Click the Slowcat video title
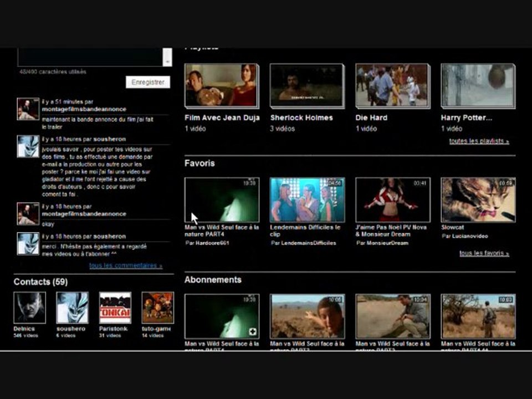Screen dimensions: 532x399 pos(452,227)
